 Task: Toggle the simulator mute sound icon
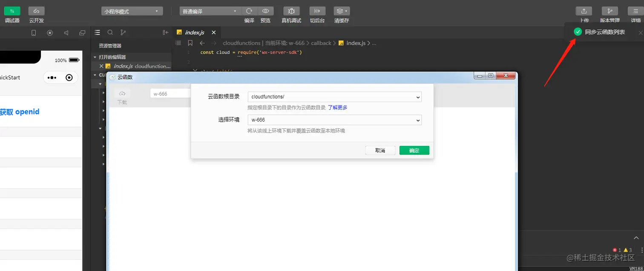[66, 33]
